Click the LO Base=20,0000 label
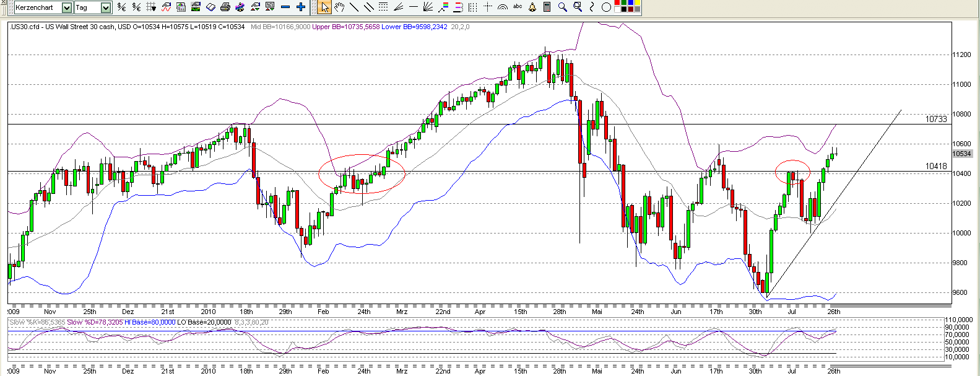The width and height of the screenshot is (980, 376). pyautogui.click(x=204, y=322)
